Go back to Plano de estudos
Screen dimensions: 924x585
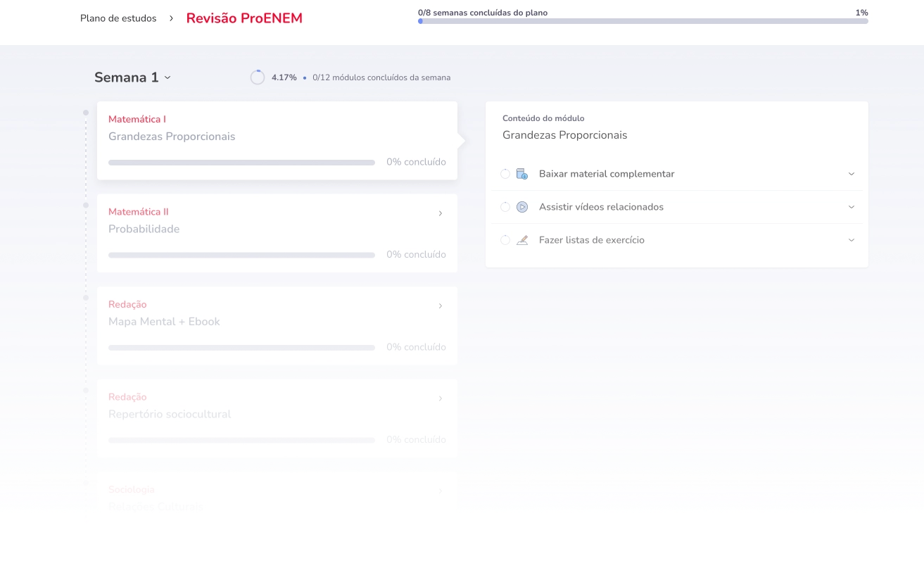point(118,18)
